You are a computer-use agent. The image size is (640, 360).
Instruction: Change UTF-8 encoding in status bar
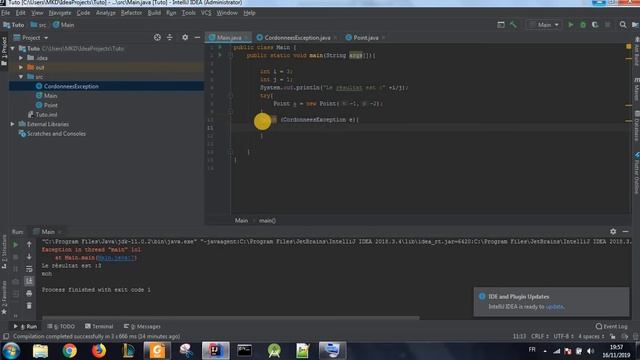[563, 337]
